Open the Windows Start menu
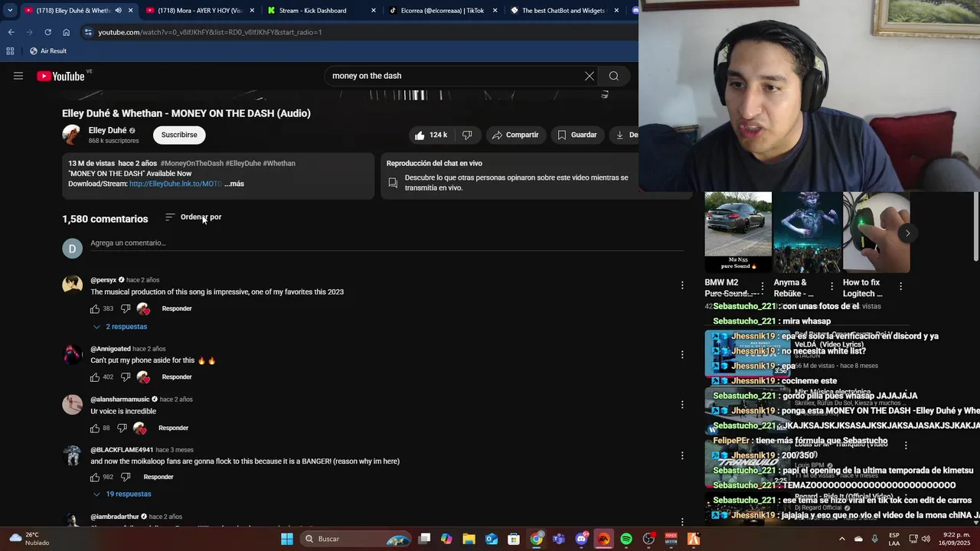This screenshot has width=980, height=551. click(x=287, y=539)
